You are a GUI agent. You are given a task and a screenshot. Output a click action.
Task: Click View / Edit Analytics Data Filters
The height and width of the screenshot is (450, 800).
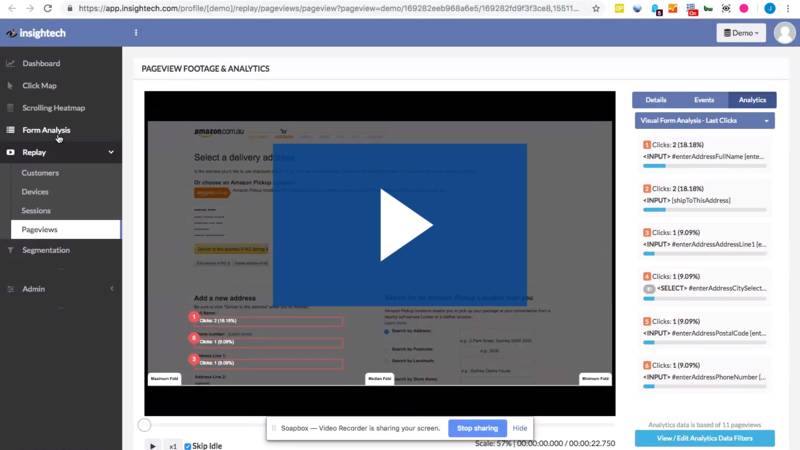coord(705,438)
